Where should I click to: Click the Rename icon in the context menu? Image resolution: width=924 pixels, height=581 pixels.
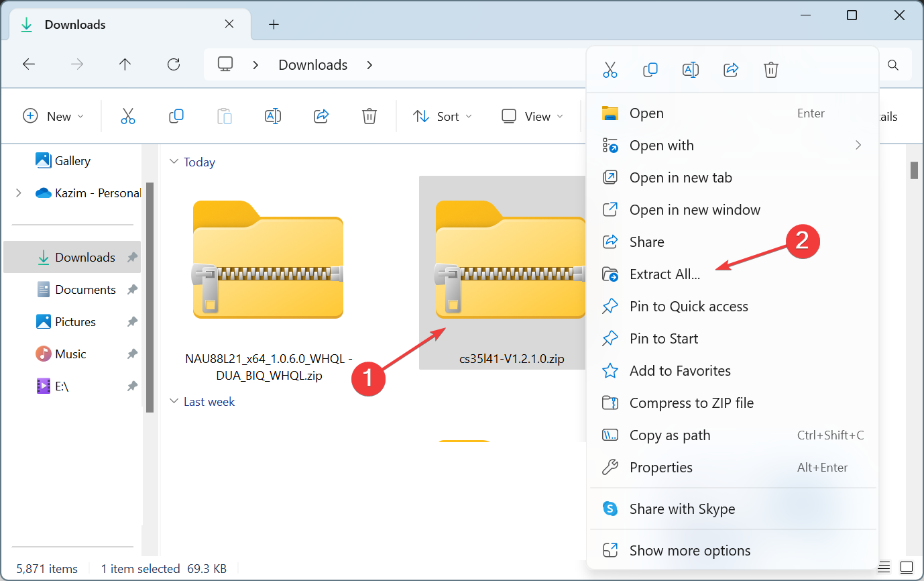point(691,70)
